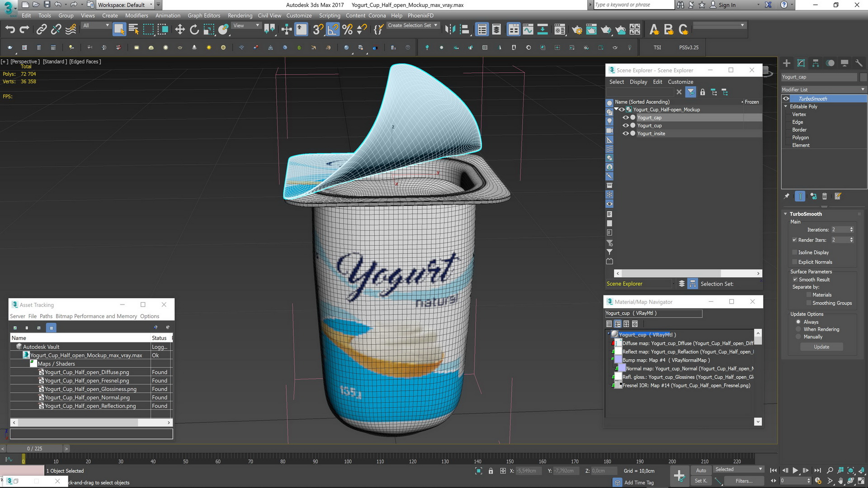868x488 pixels.
Task: Enable the Angle Snap toggle icon
Action: [x=333, y=30]
